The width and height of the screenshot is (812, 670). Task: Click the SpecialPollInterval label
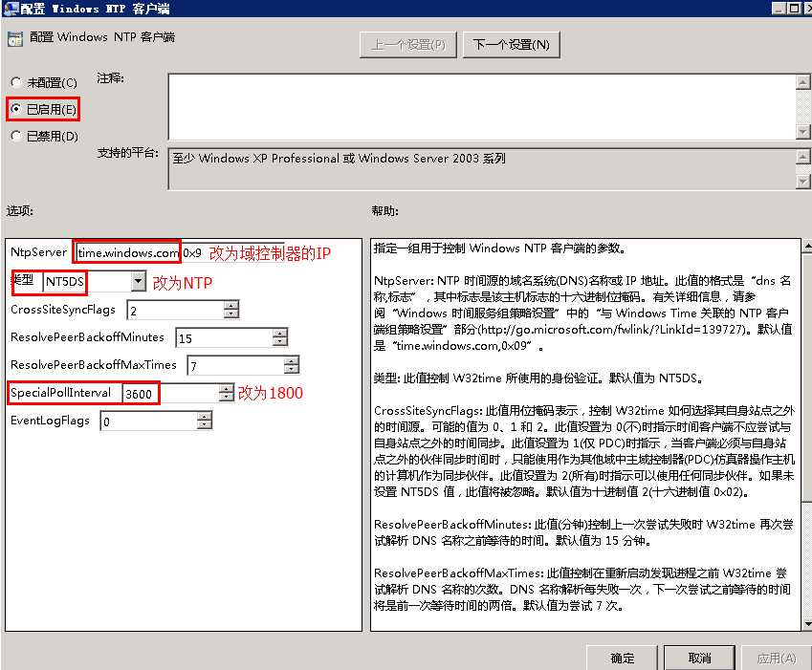[x=60, y=392]
